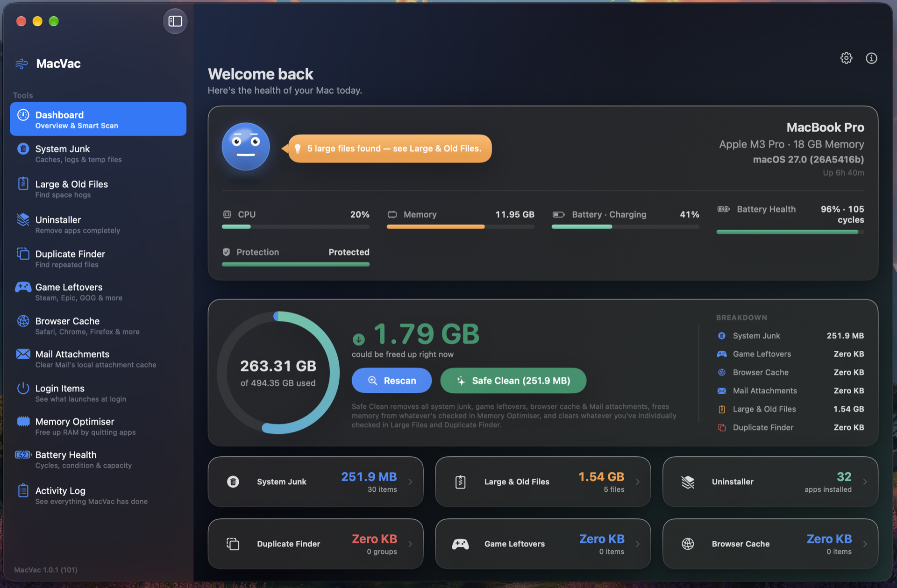897x588 pixels.
Task: Click '251.9 MB' in Breakdown System Junk row
Action: [845, 336]
